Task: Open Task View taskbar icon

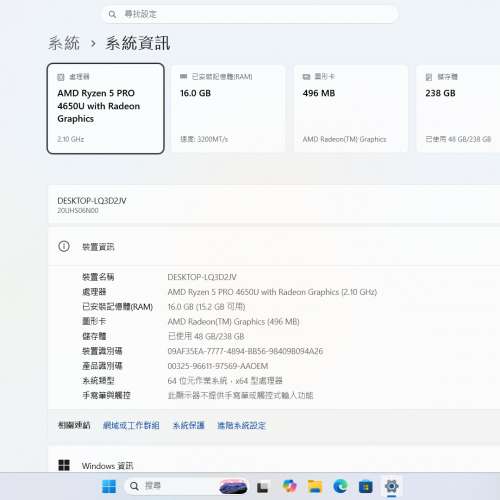Action: 263,487
